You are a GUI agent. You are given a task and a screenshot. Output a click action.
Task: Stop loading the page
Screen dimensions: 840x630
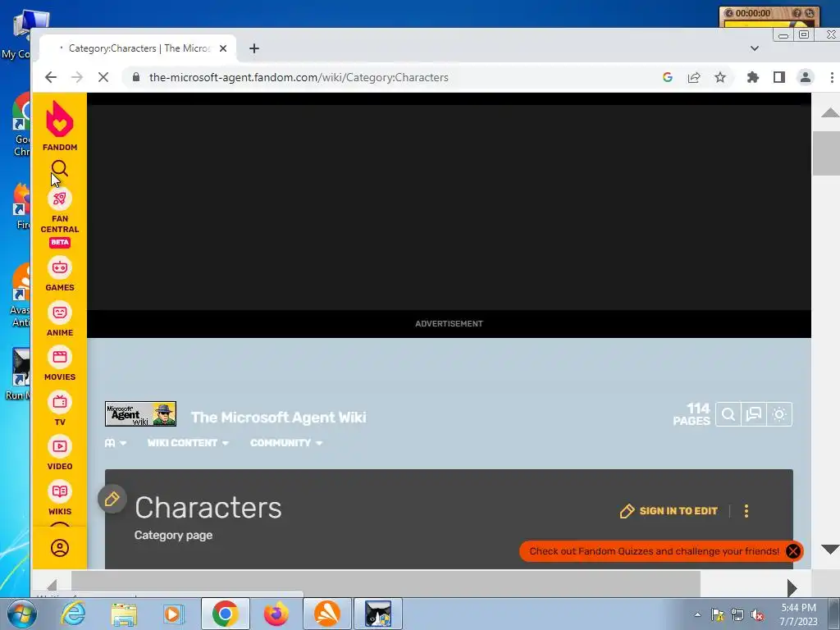103,77
